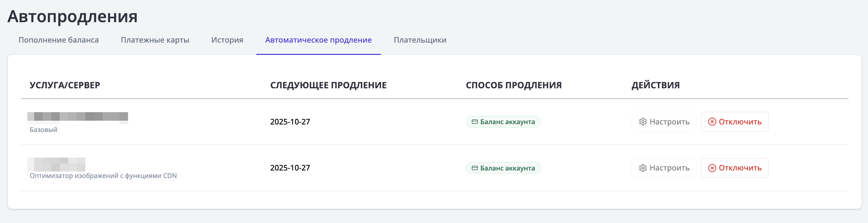Image resolution: width=868 pixels, height=223 pixels.
Task: Open the Пополнение баланса tab
Action: 58,40
